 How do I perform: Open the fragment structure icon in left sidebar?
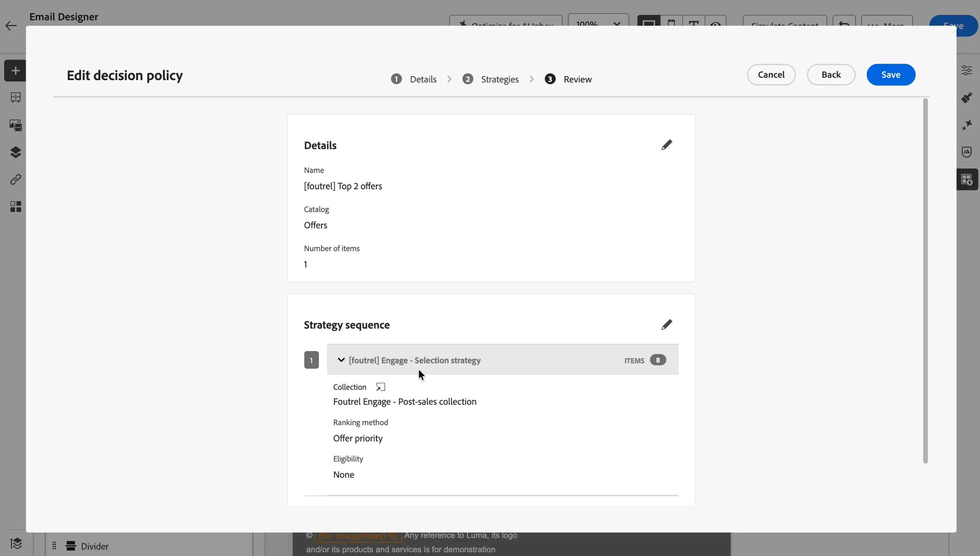coord(16,98)
